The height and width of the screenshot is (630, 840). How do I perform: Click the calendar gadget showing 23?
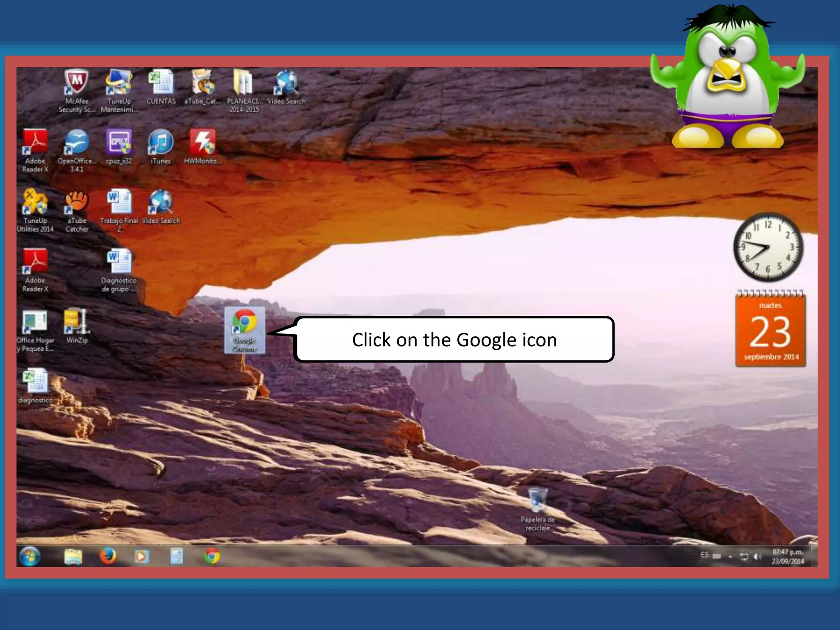pos(770,331)
